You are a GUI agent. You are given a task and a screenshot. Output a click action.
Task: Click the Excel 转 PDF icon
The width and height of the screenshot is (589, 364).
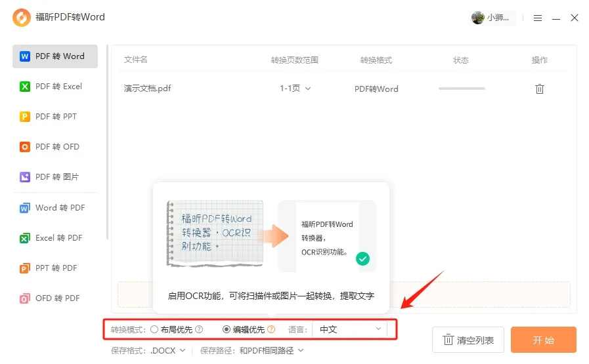(x=25, y=238)
